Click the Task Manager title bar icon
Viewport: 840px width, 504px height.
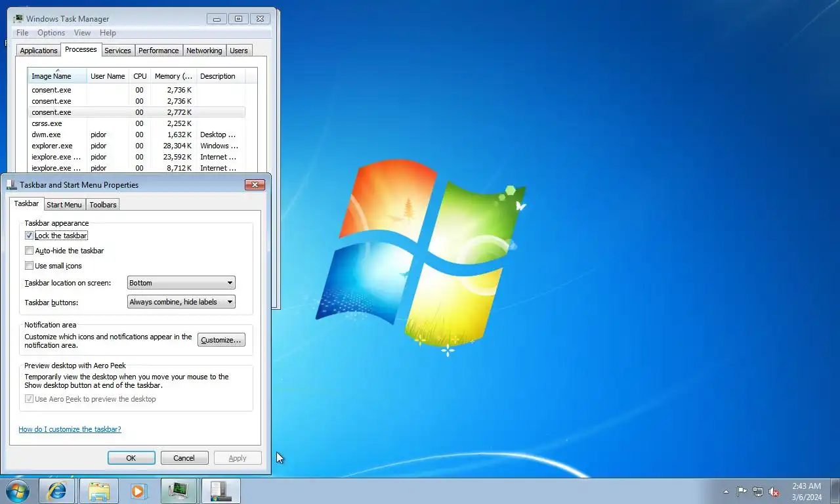coord(18,18)
